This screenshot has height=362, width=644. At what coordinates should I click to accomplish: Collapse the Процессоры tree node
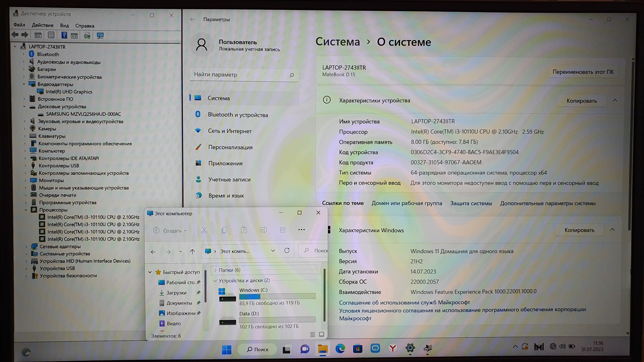[26, 210]
